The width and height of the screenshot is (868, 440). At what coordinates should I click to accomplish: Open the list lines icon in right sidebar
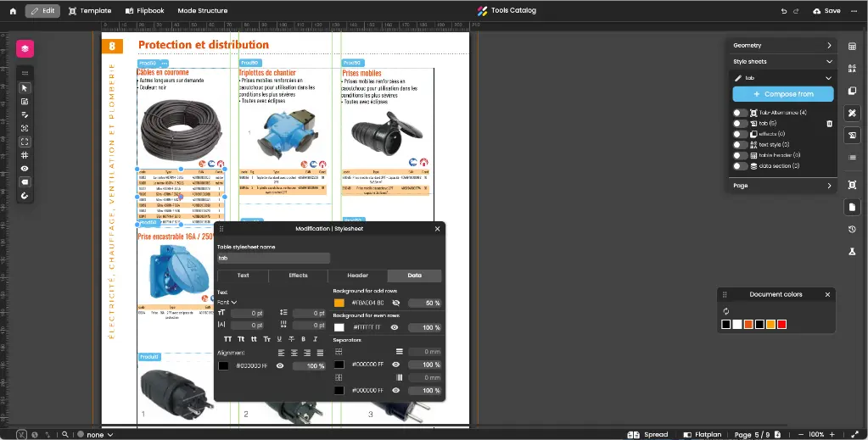pyautogui.click(x=852, y=158)
